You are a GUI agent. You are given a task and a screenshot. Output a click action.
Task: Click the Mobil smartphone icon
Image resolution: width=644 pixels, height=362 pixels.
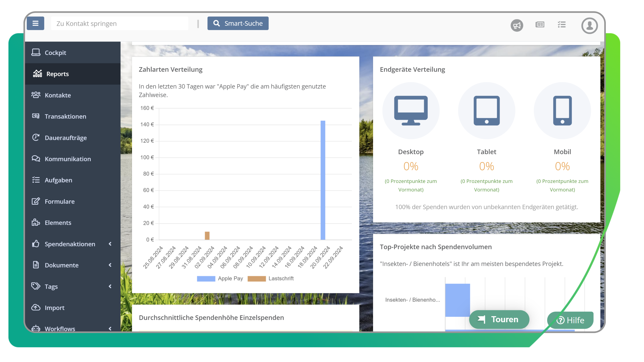pyautogui.click(x=562, y=110)
